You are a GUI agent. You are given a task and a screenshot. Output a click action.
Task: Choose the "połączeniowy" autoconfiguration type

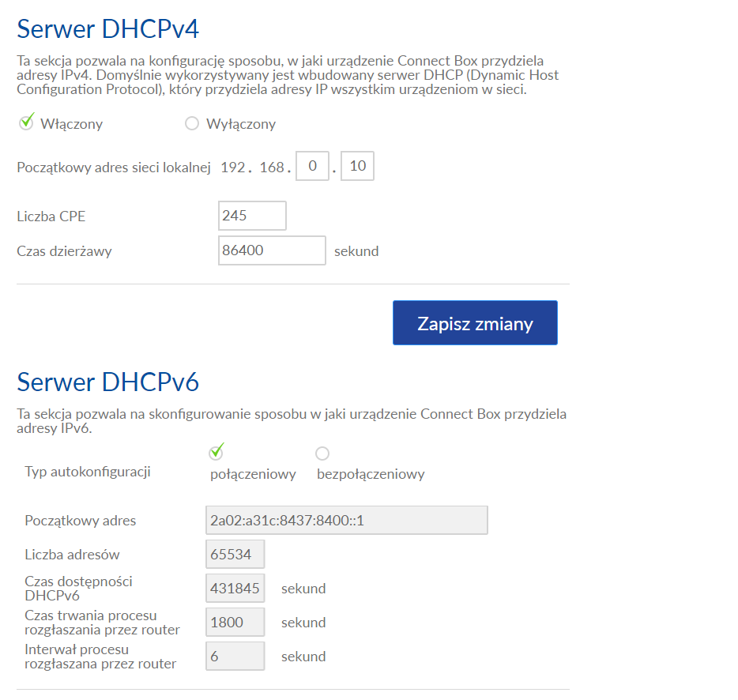coord(217,452)
